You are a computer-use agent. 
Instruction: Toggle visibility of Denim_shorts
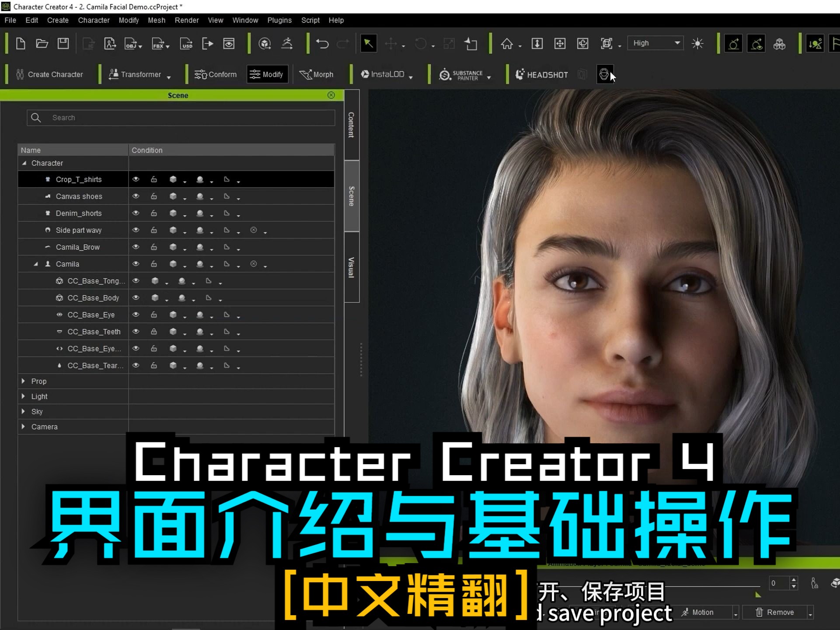pos(136,213)
